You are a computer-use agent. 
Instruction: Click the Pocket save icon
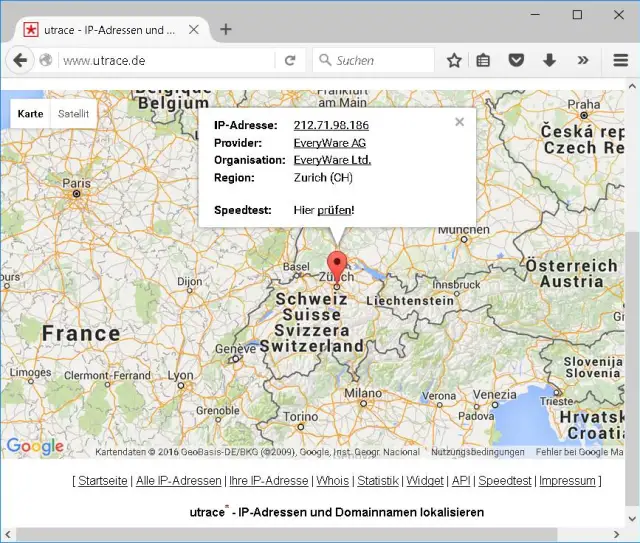pyautogui.click(x=516, y=61)
